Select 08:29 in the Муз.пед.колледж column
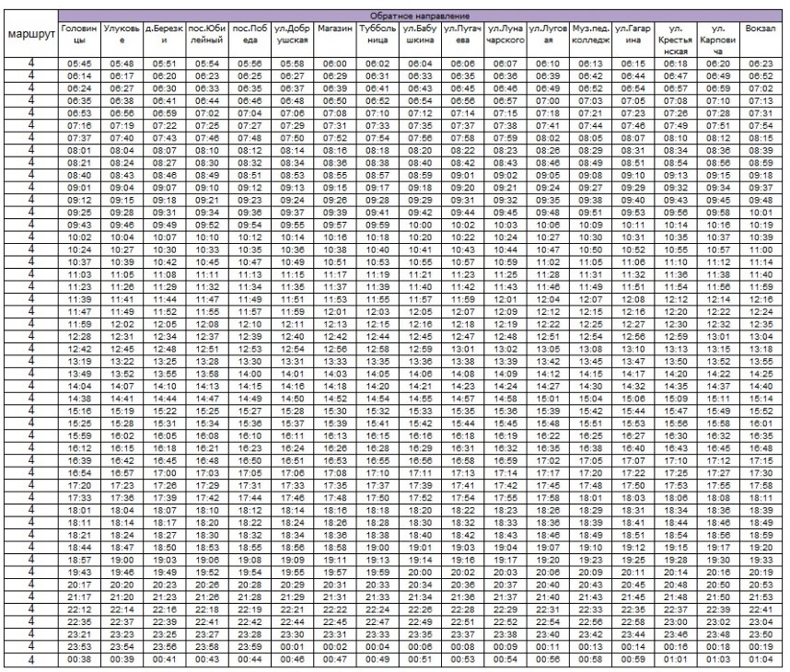Screen dimensions: 790x672 [590, 150]
